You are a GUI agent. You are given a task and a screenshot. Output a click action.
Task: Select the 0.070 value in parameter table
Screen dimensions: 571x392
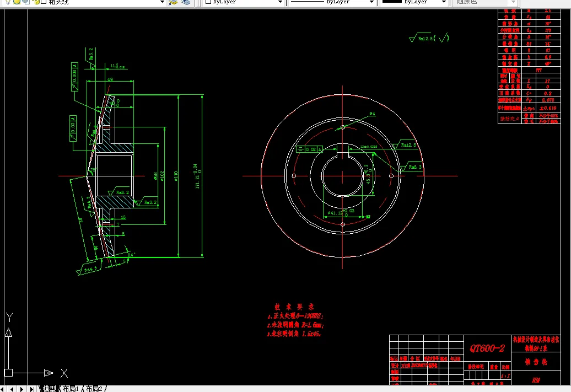[548, 100]
